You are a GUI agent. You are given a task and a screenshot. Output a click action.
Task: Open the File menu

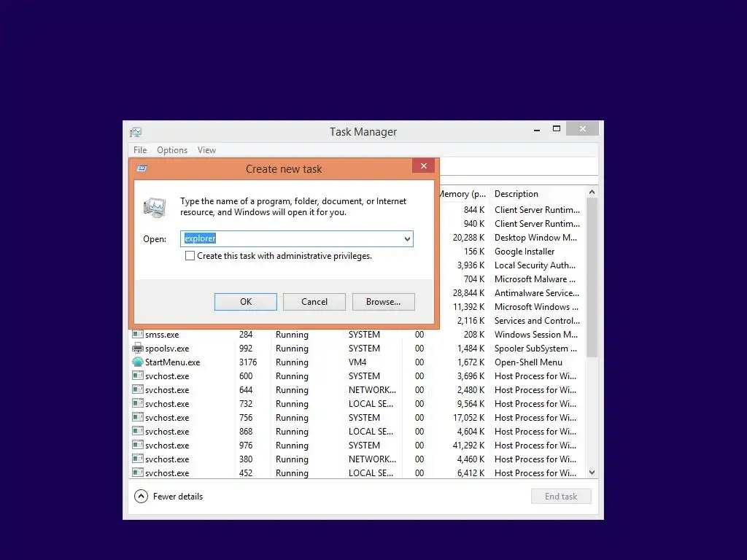[140, 150]
